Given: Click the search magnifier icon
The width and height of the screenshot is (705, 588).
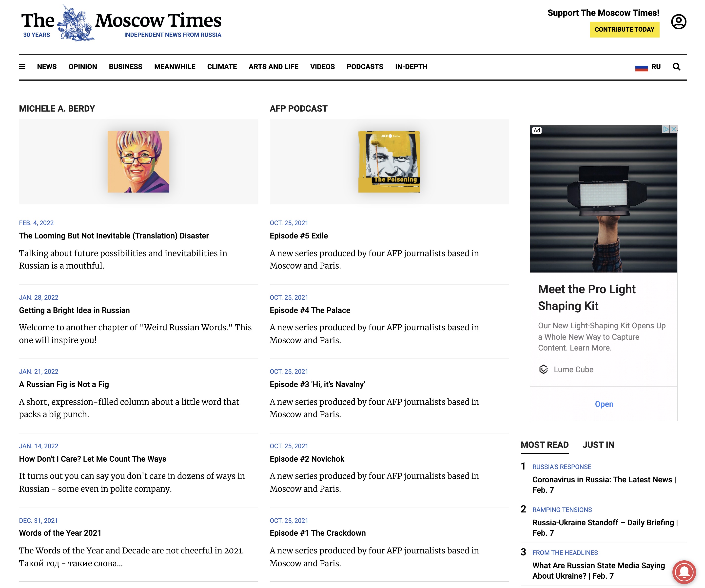Looking at the screenshot, I should click(676, 66).
